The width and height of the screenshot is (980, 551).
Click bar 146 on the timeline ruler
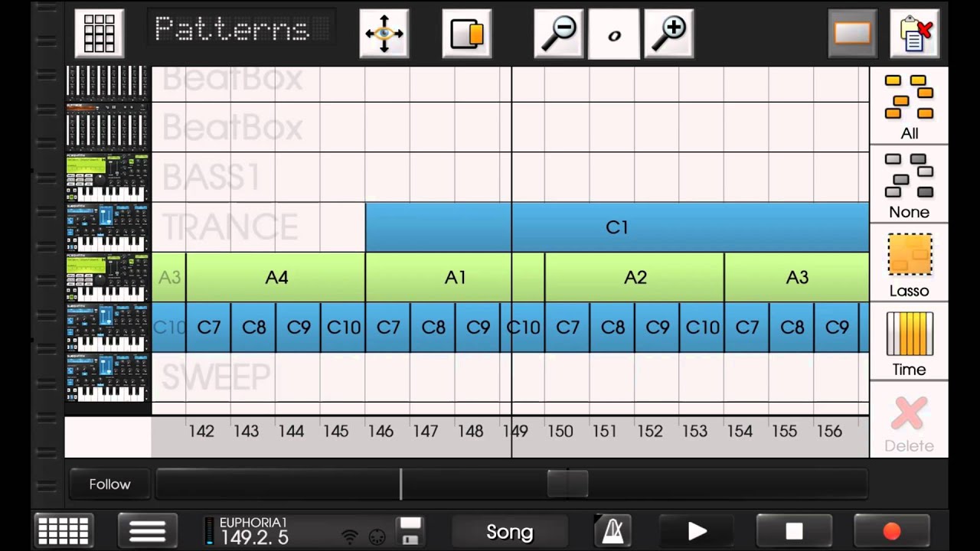pyautogui.click(x=381, y=431)
